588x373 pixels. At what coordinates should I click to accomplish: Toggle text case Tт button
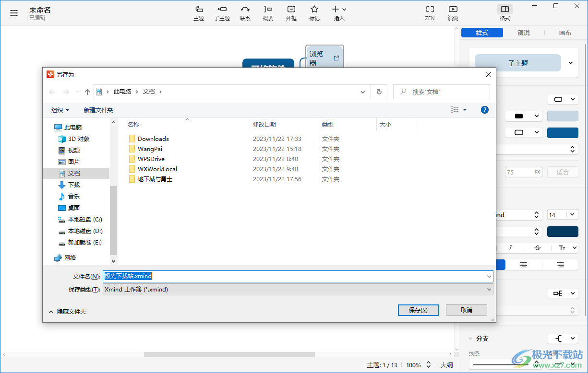(x=562, y=248)
